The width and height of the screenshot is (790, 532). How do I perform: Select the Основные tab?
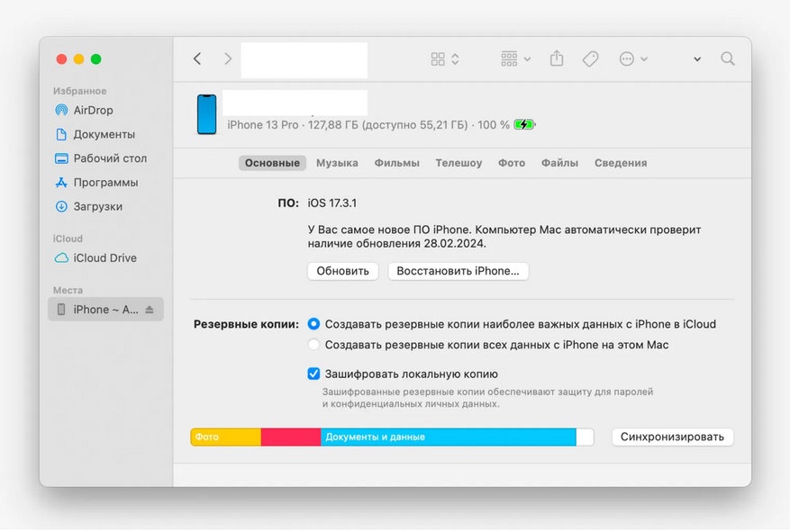tap(272, 163)
